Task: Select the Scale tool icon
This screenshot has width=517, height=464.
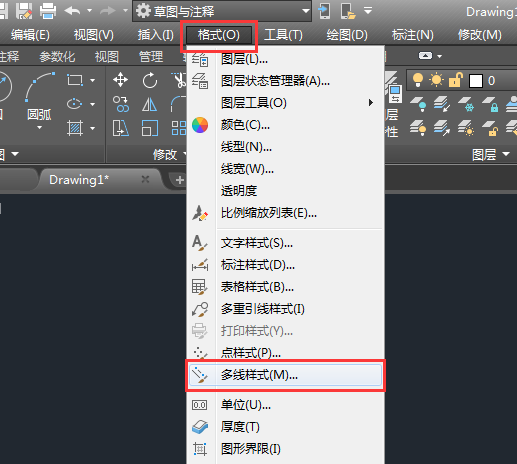Action: tap(150, 128)
